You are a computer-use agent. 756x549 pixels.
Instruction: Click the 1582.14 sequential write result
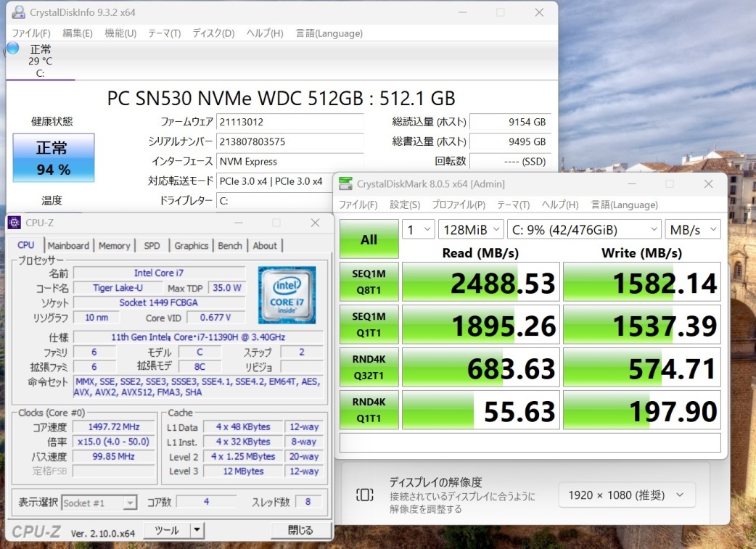(642, 282)
